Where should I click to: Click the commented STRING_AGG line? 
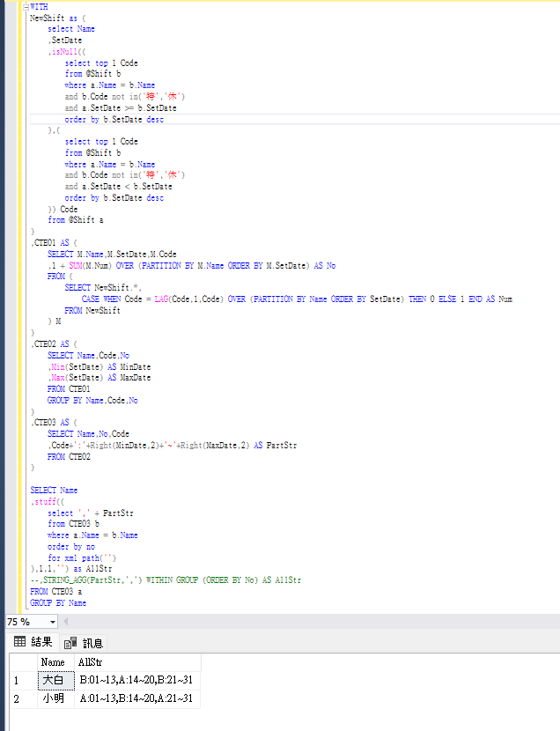click(x=166, y=580)
